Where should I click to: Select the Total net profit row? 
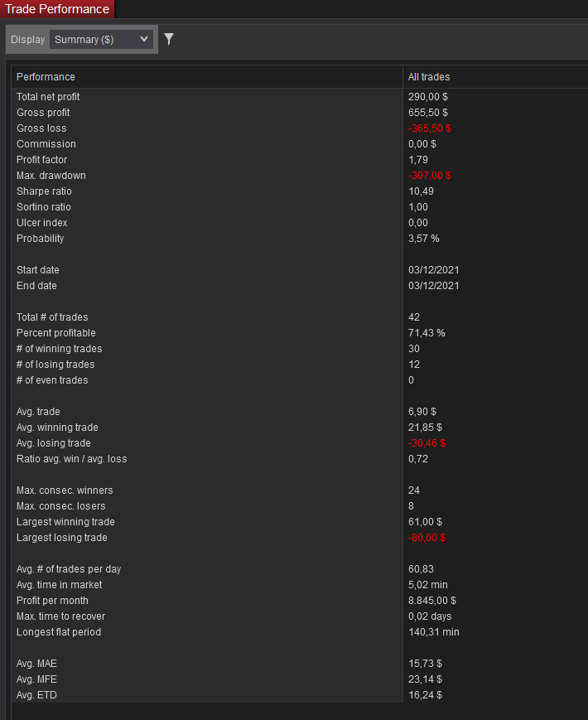click(300, 97)
